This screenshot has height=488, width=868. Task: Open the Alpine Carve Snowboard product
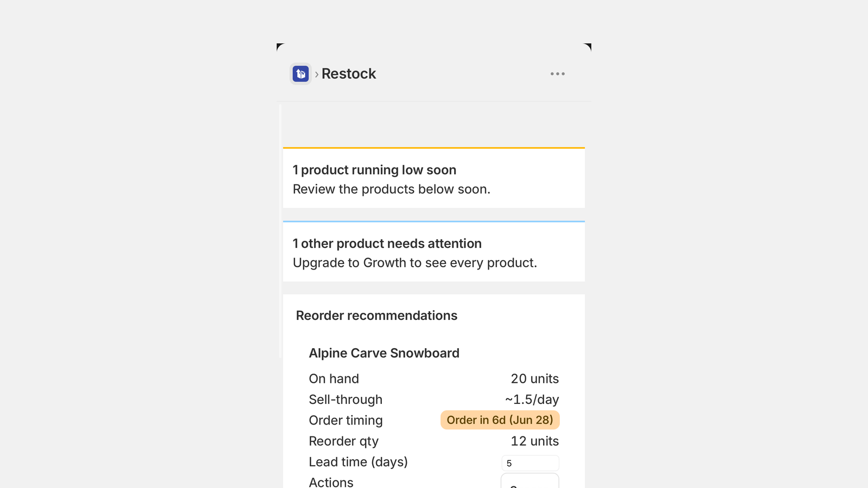[x=384, y=353]
